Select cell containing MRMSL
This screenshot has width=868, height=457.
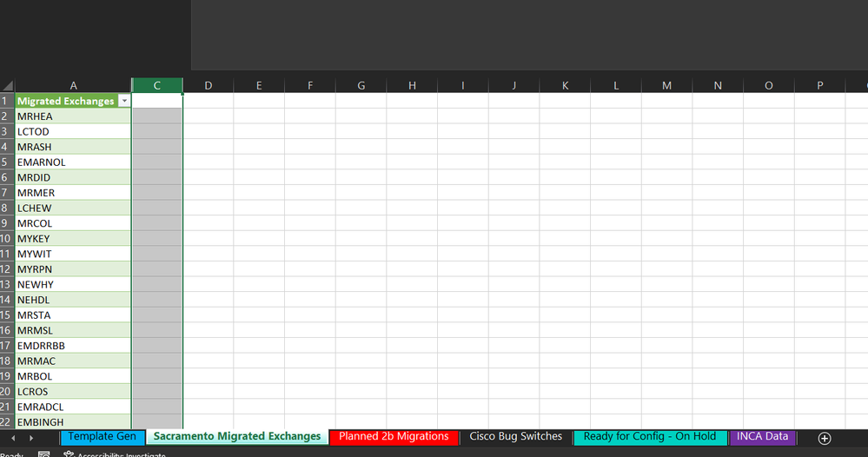[73, 330]
